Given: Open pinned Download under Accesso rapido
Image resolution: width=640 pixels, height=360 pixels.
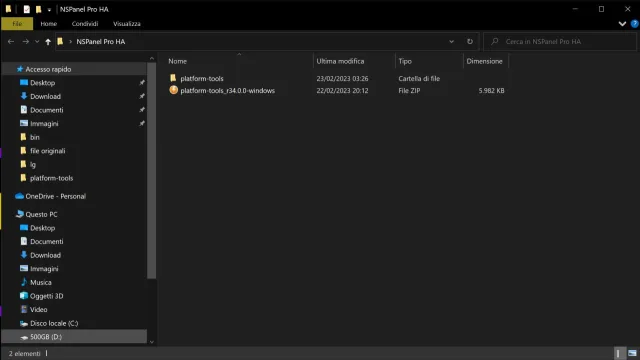Looking at the screenshot, I should tap(45, 96).
